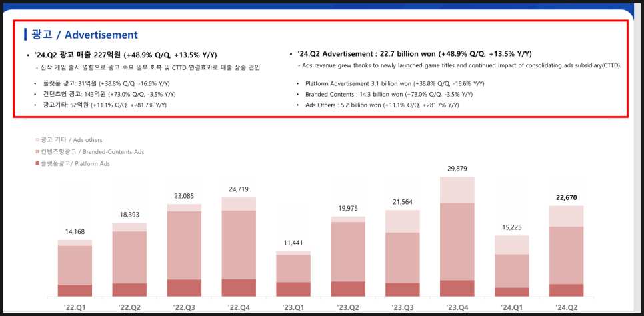Click the Branded-Contents segment of the '23.Q2 bar
644x316 pixels.
click(x=348, y=251)
